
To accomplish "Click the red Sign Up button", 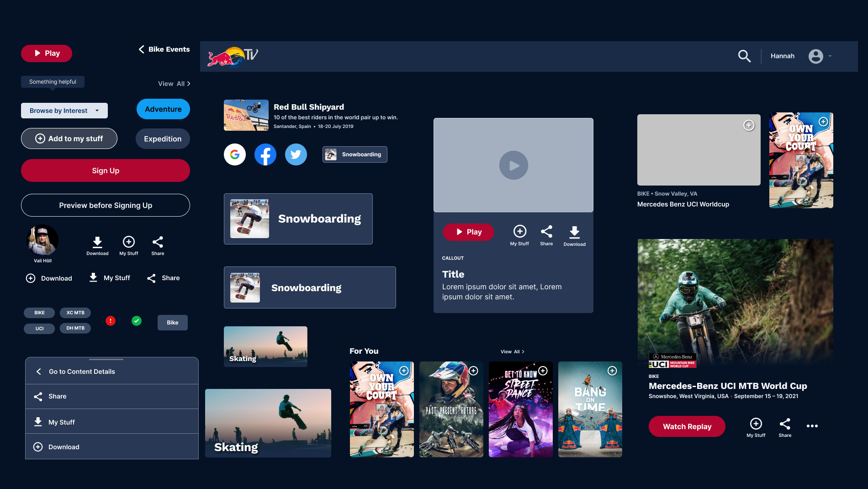I will (x=106, y=170).
